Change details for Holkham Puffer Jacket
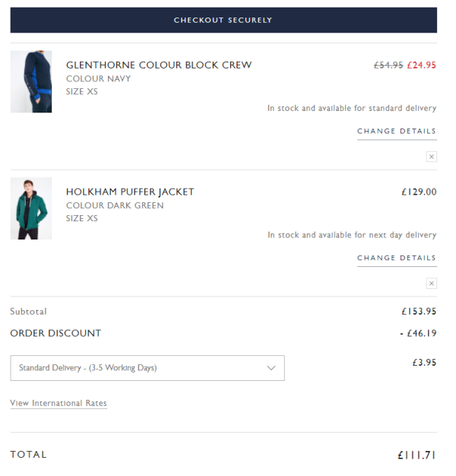Screen dimensions: 456x476 point(397,258)
